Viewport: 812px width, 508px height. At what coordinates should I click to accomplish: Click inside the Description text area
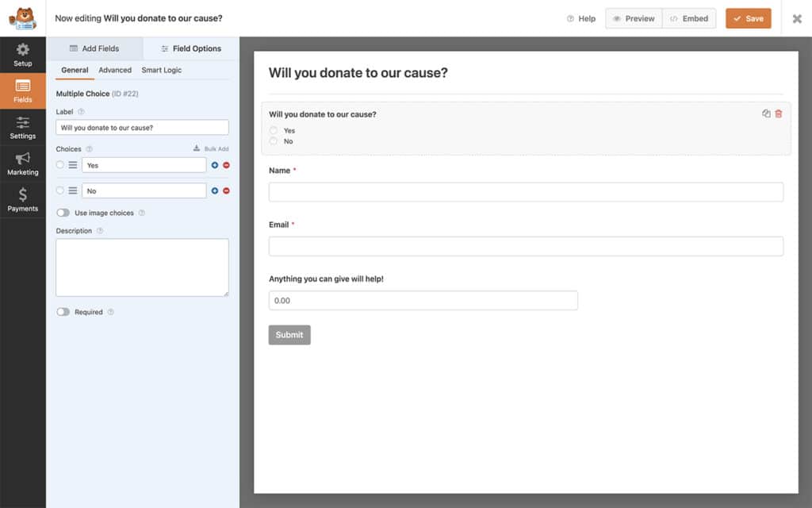(x=141, y=267)
